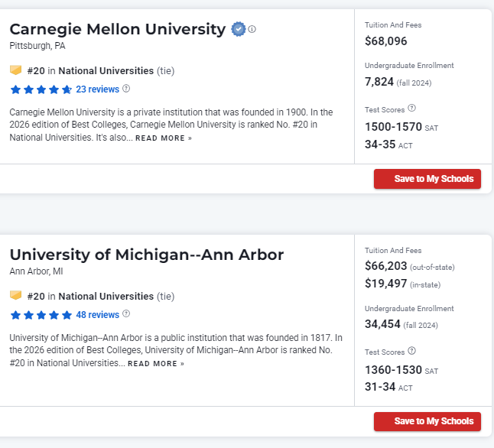Click info icon beside Carnegie Mellon's verified badge
Viewport: 494px width, 448px height.
click(x=252, y=29)
